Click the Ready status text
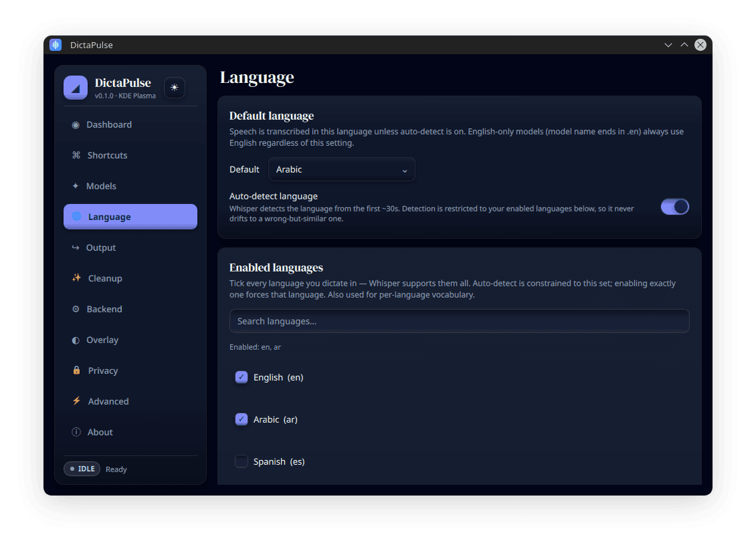This screenshot has width=756, height=547. pyautogui.click(x=116, y=469)
